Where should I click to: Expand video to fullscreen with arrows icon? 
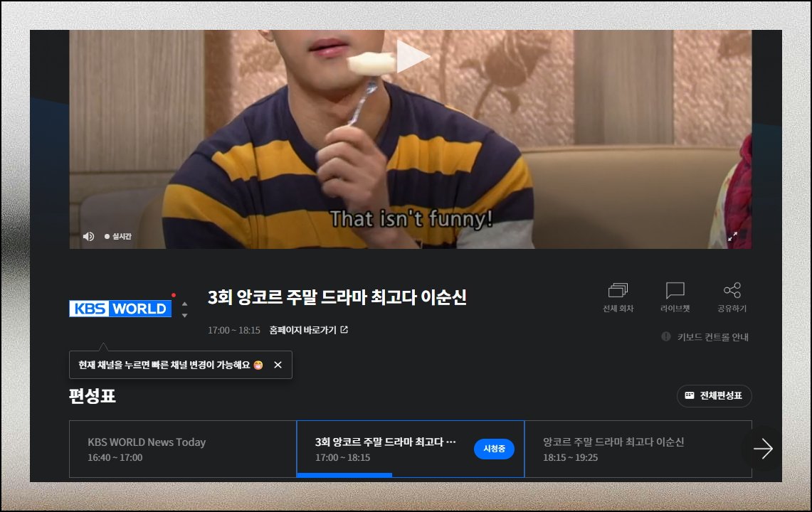pyautogui.click(x=732, y=237)
